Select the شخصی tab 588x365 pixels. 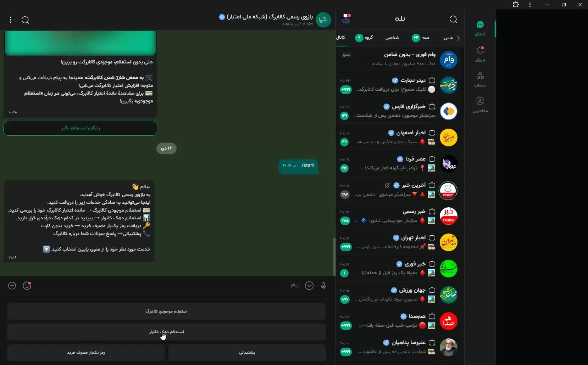[x=392, y=38]
